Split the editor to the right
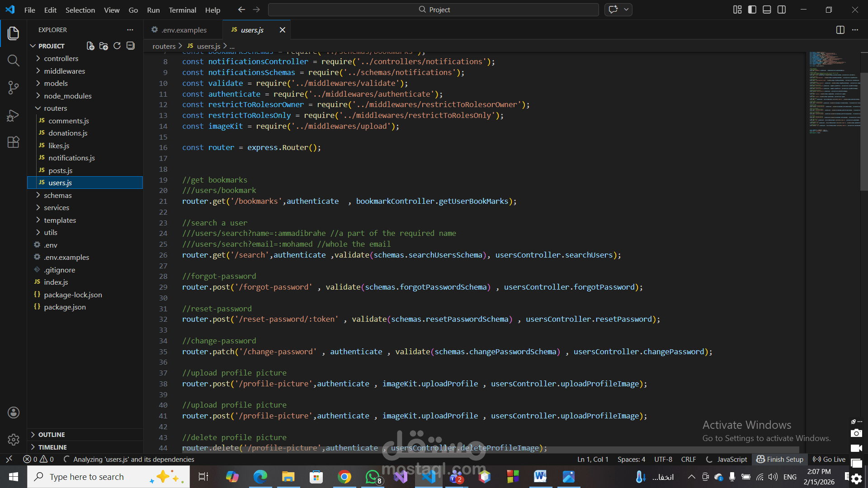The height and width of the screenshot is (488, 868). (x=840, y=30)
